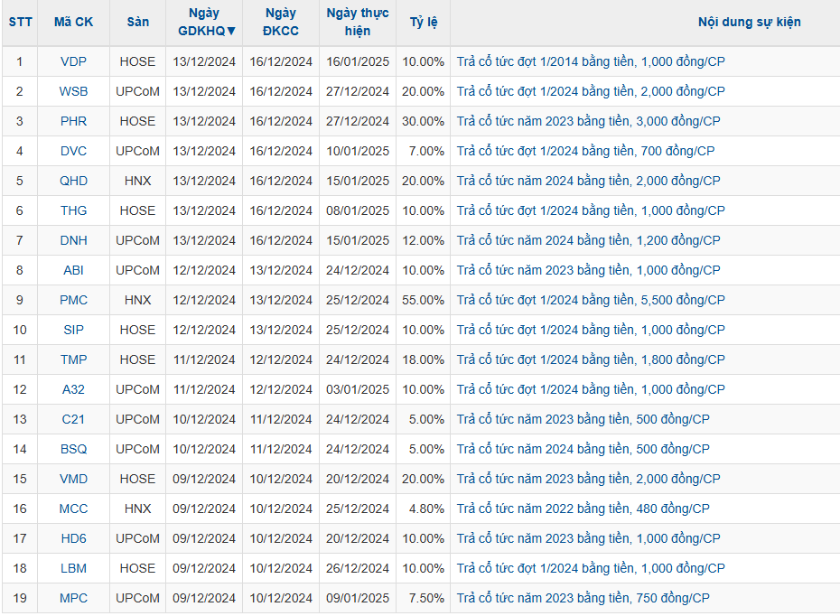This screenshot has width=840, height=616.
Task: Open TMP dividend event 1,800 đồng/CP
Action: 590,359
